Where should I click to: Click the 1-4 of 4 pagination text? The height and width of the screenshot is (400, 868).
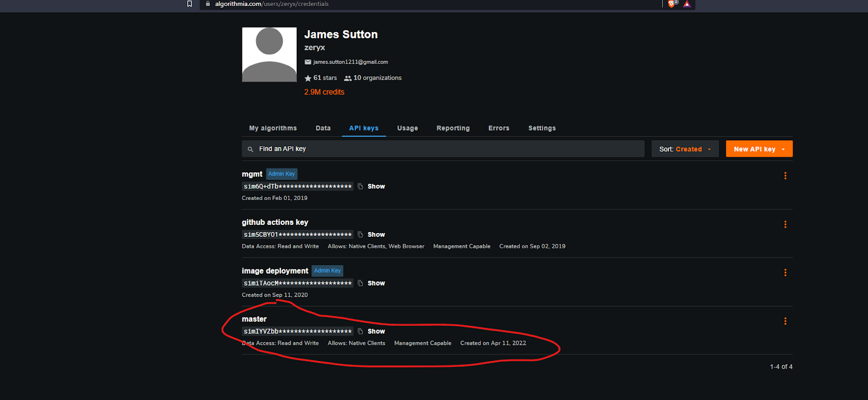click(781, 367)
